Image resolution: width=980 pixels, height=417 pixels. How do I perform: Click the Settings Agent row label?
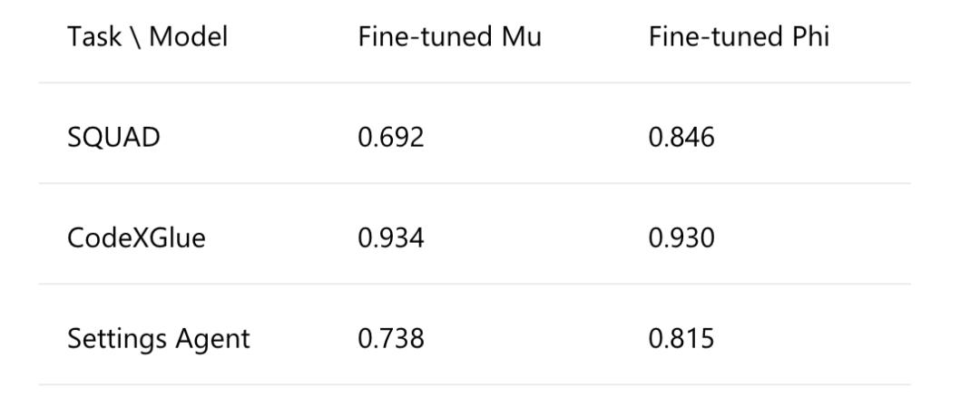tap(158, 339)
